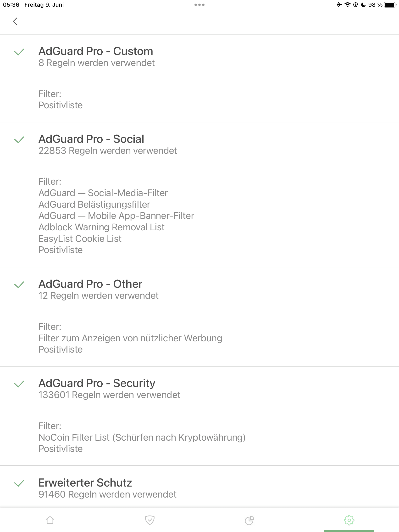The width and height of the screenshot is (399, 532).
Task: Tap the NoCoin Filter List entry
Action: 142,437
